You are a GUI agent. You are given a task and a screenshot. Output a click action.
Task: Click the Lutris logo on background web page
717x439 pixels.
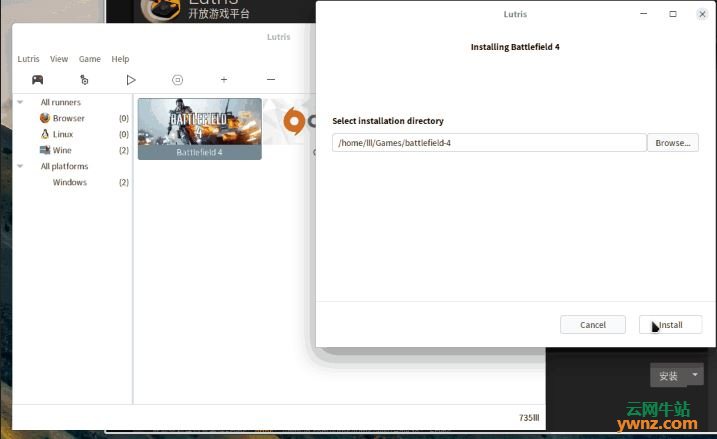tap(161, 10)
